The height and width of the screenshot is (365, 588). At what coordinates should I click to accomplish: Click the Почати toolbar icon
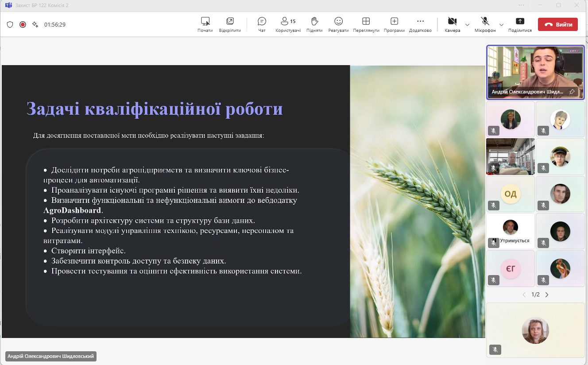pos(205,24)
